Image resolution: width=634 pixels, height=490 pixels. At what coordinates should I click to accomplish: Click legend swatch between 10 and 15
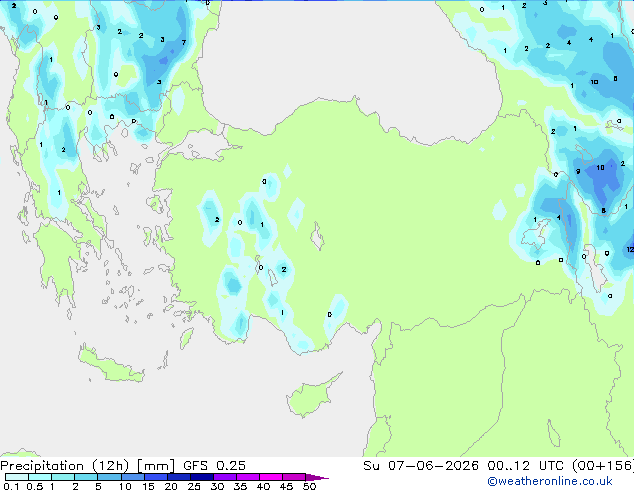(x=133, y=477)
